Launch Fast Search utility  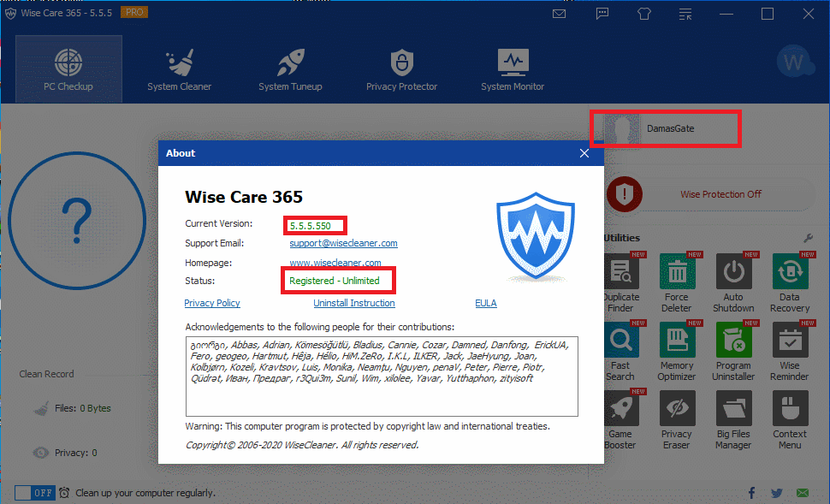[621, 352]
